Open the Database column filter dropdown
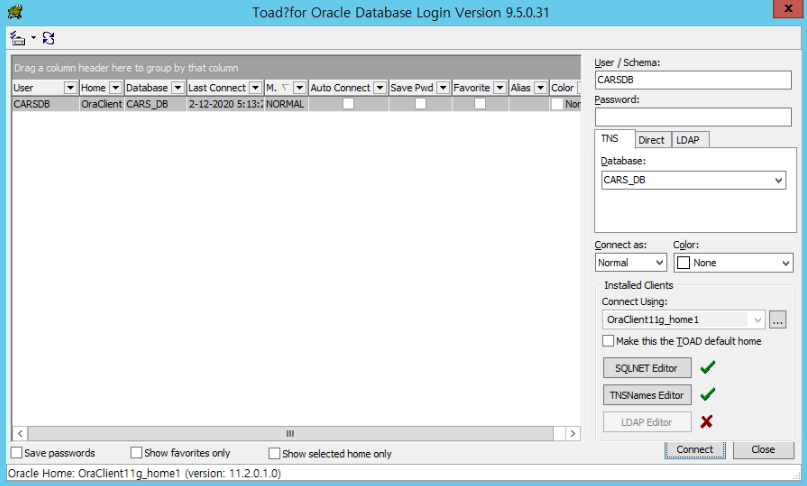807x486 pixels. 178,88
